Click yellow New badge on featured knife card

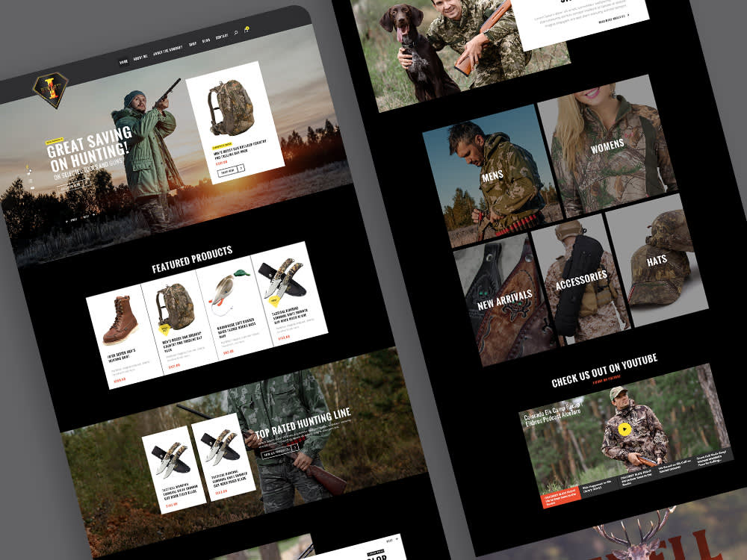click(274, 300)
